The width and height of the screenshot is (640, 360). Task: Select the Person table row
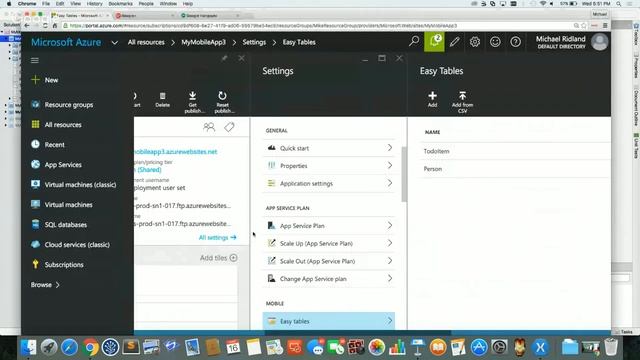coord(515,169)
